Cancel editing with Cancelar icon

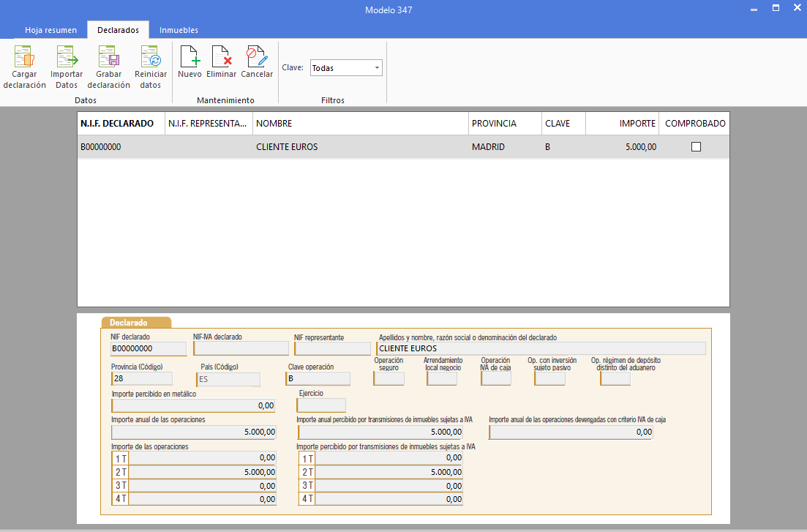coord(257,56)
